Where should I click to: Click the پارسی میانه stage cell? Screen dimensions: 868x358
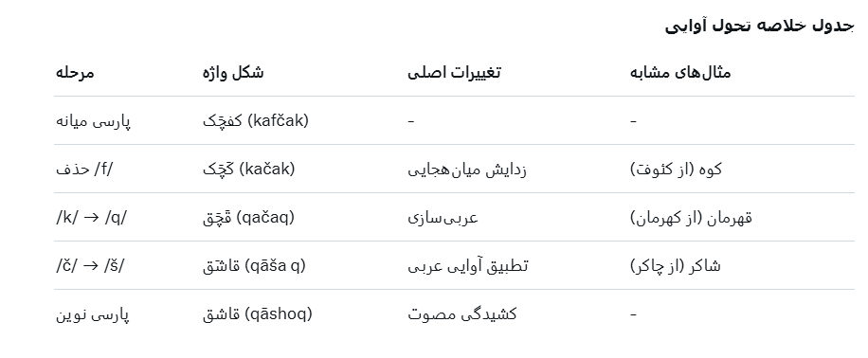[94, 121]
